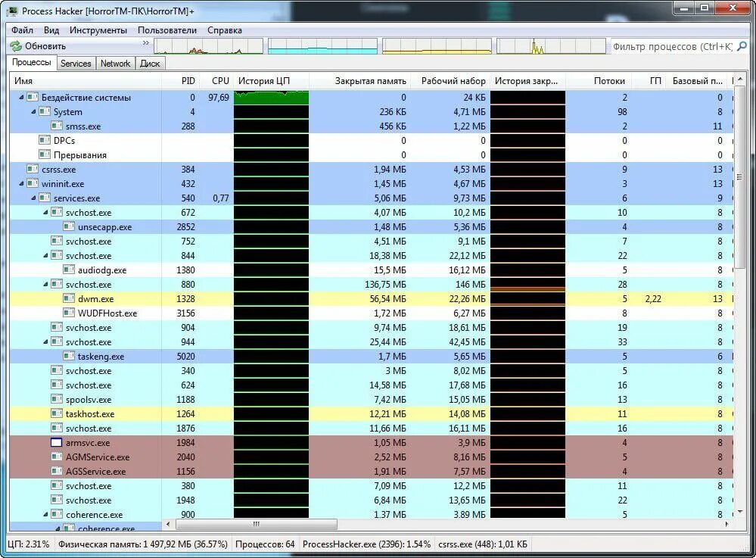Click the I/O history graph in toolbar
This screenshot has height=558, width=756.
(x=551, y=46)
